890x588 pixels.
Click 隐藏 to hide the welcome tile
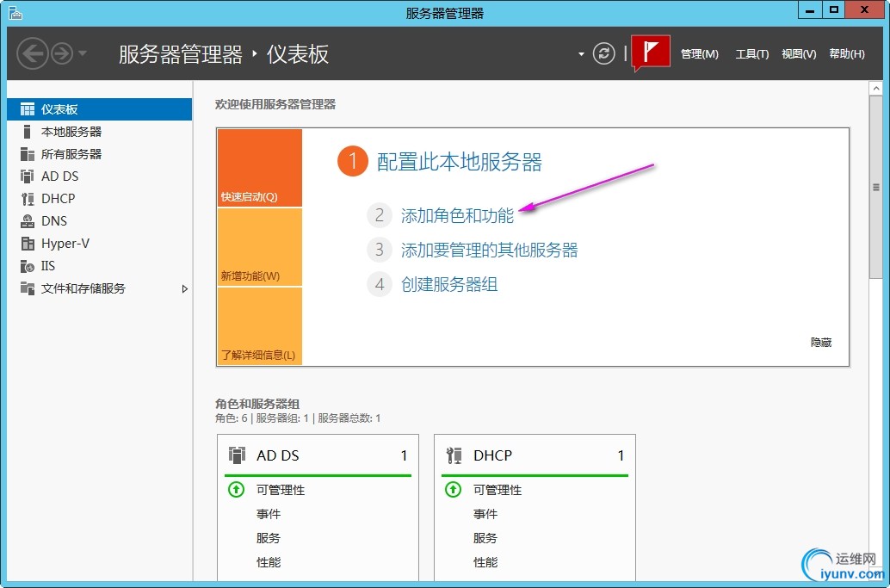821,343
